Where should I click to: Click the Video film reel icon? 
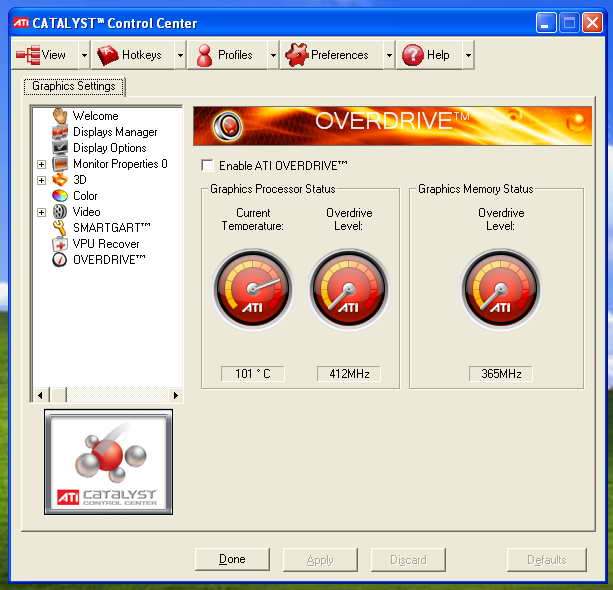pyautogui.click(x=60, y=212)
